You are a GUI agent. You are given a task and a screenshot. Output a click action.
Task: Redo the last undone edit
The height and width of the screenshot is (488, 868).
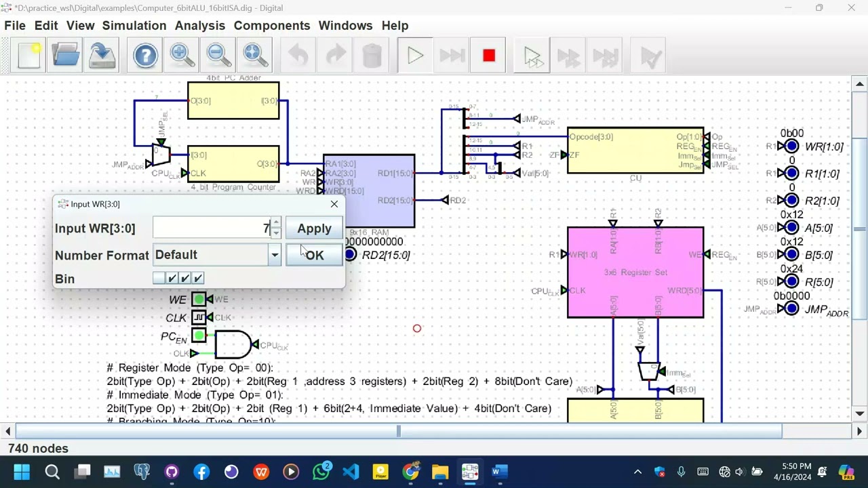(x=335, y=56)
